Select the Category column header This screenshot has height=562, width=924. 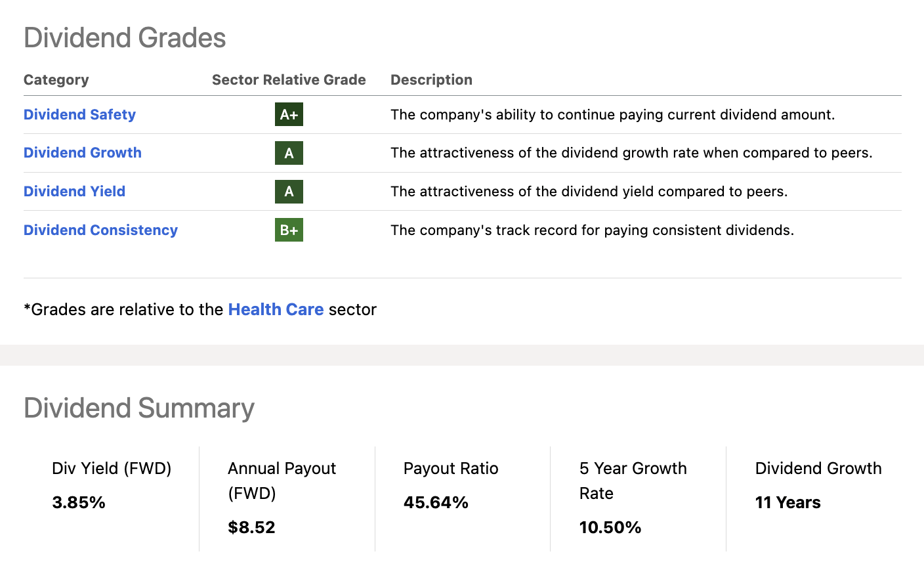click(56, 80)
